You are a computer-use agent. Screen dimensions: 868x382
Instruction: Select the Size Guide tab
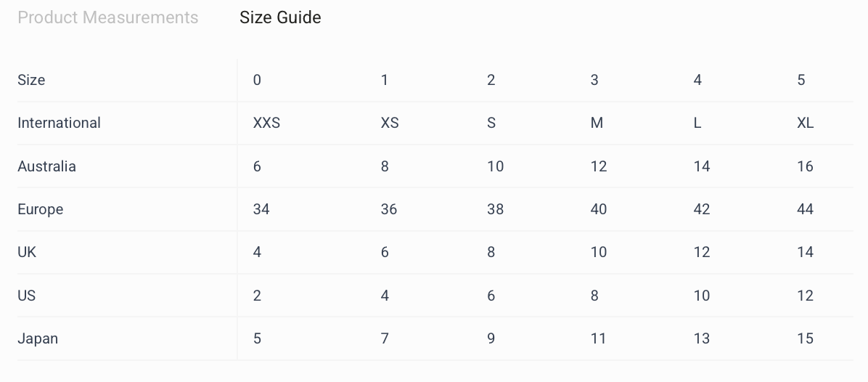tap(280, 17)
